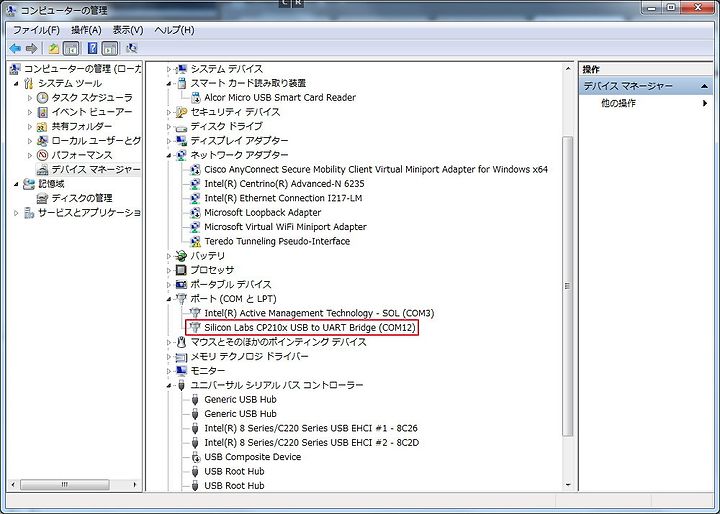
Task: Click the device list scroll-down arrow
Action: coord(568,485)
